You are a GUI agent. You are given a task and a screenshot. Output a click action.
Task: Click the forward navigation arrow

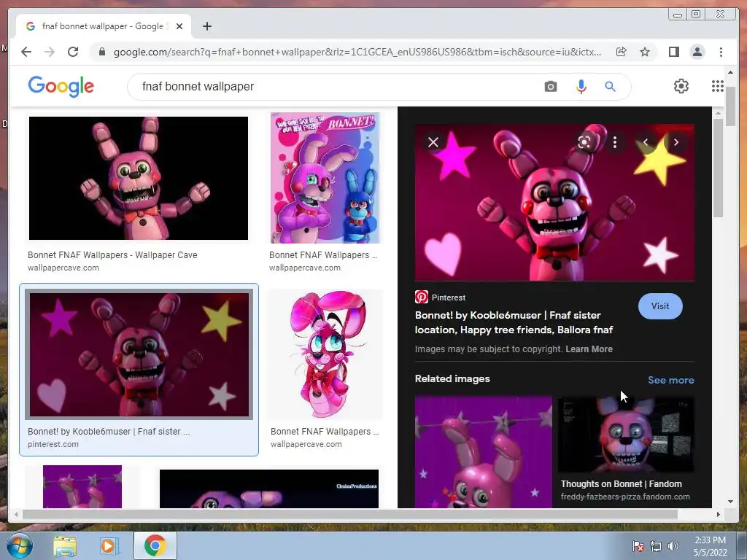pos(50,52)
